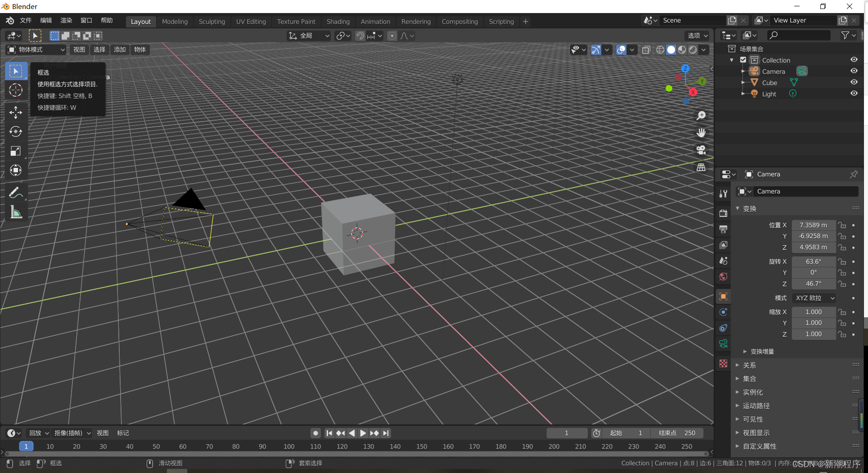Switch to the Modeling workspace tab
The image size is (868, 473).
pyautogui.click(x=175, y=21)
